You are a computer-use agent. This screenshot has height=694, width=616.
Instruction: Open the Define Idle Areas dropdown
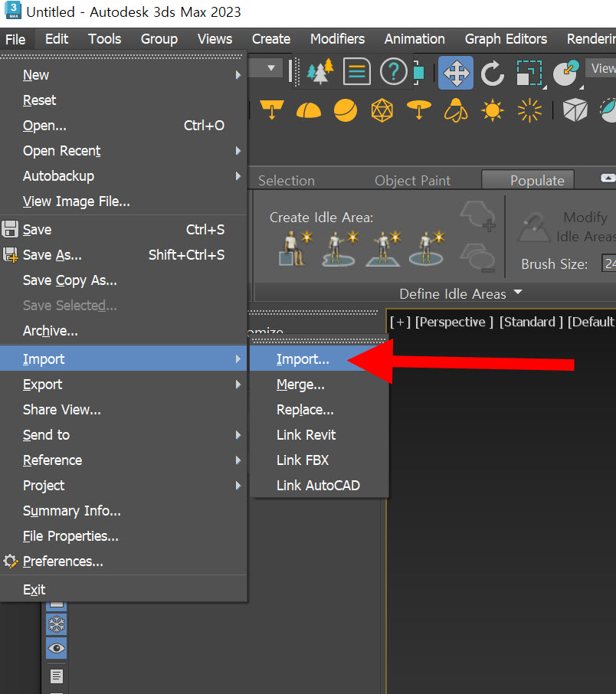[x=460, y=293]
